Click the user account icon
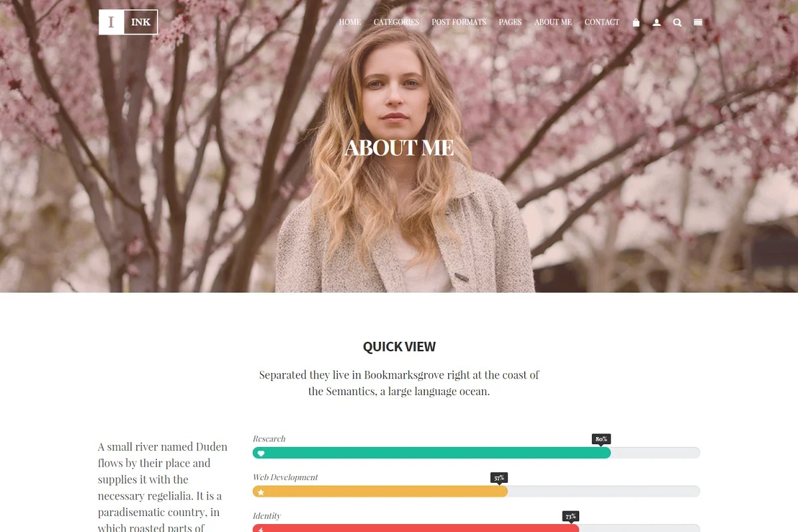This screenshot has width=798, height=532. coord(656,22)
